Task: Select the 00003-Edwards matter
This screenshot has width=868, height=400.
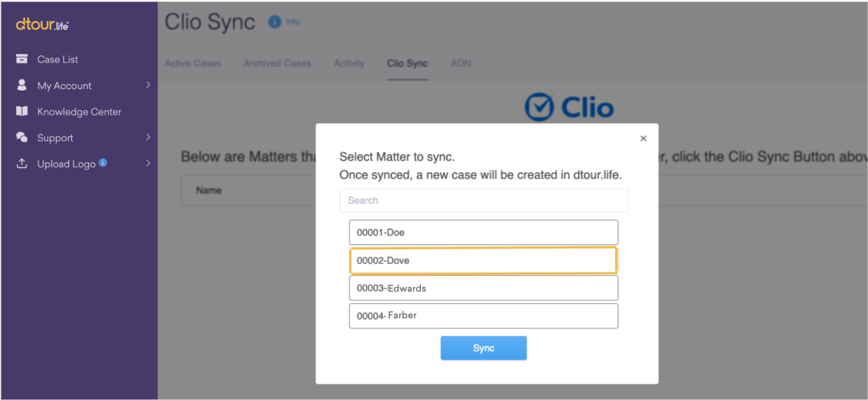Action: [483, 288]
